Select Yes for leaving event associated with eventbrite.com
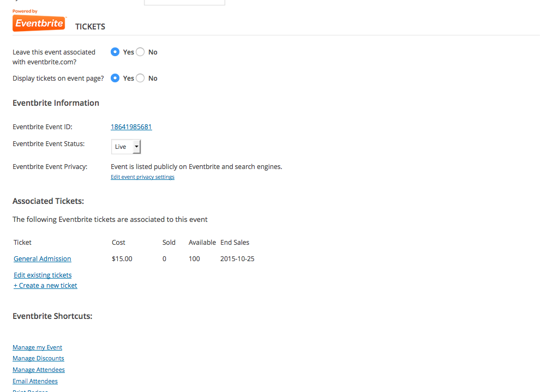541x392 pixels. coord(115,52)
